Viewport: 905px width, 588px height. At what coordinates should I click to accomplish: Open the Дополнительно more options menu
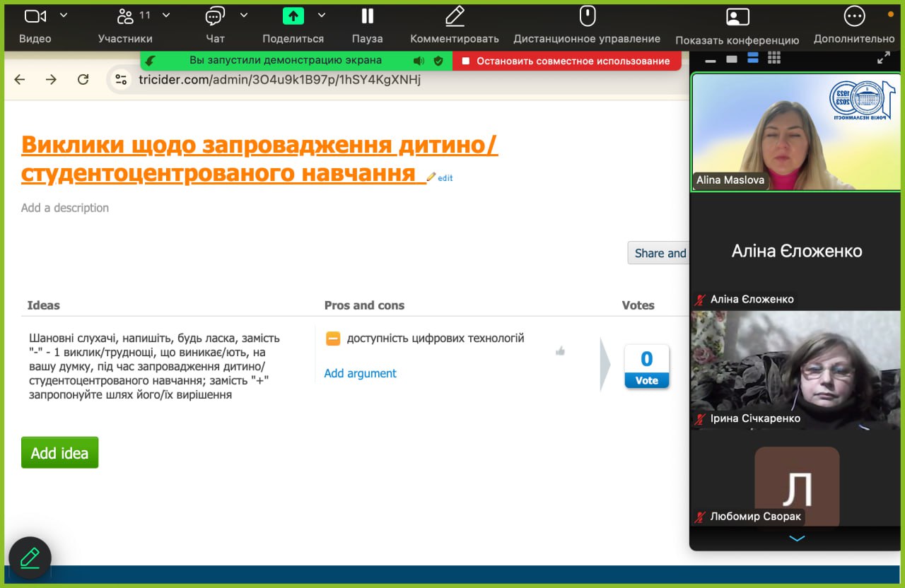[854, 16]
